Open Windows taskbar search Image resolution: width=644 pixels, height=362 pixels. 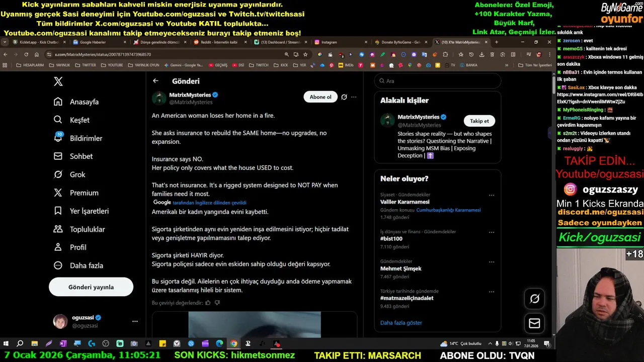pos(20,343)
